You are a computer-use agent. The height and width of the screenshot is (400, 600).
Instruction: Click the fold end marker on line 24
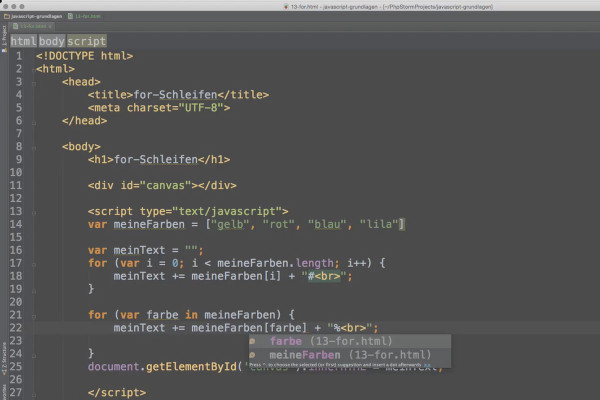point(34,356)
